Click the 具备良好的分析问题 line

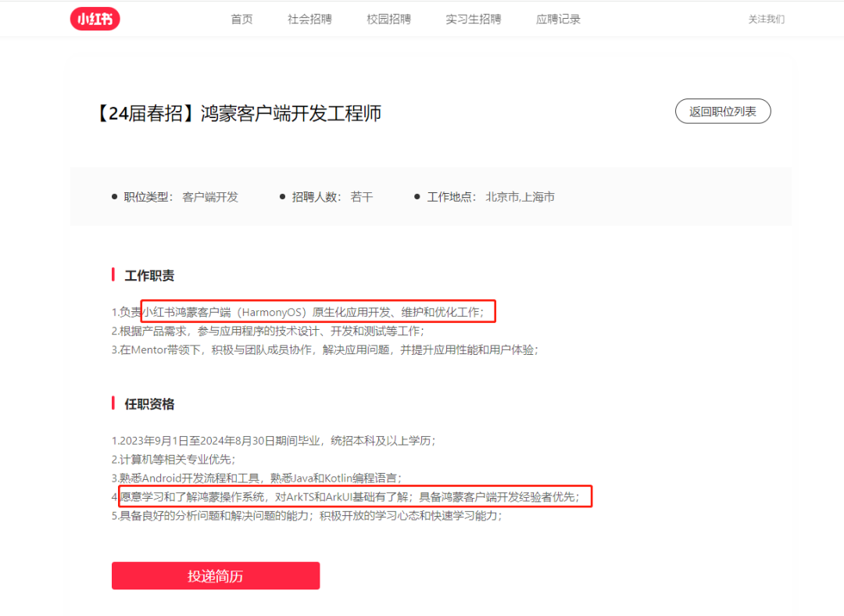[307, 516]
